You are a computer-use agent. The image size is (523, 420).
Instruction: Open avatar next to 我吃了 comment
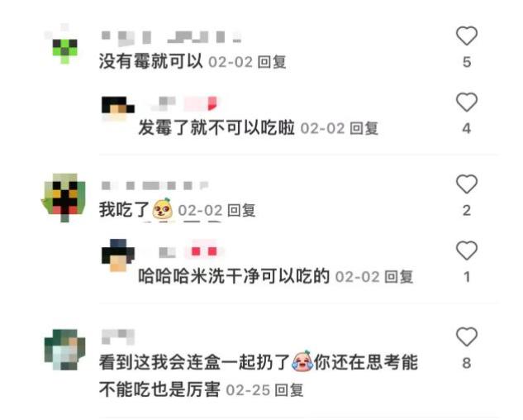(x=64, y=198)
